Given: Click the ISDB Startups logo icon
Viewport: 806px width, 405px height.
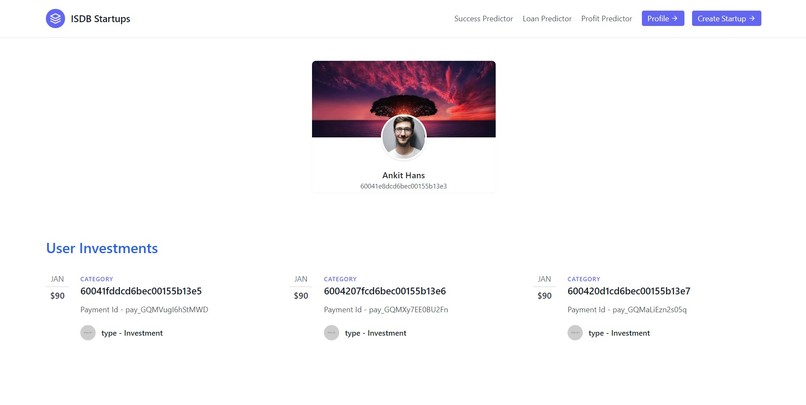Looking at the screenshot, I should [56, 19].
